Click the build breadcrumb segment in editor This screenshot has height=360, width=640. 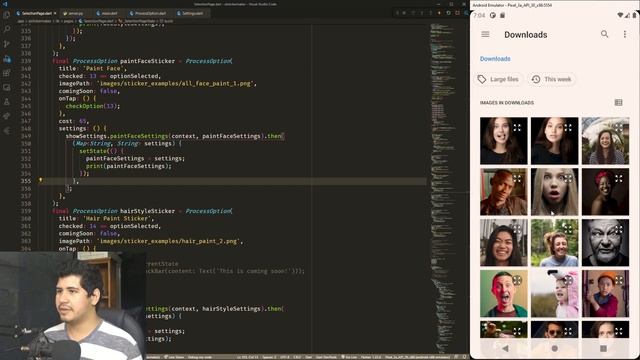coord(166,21)
